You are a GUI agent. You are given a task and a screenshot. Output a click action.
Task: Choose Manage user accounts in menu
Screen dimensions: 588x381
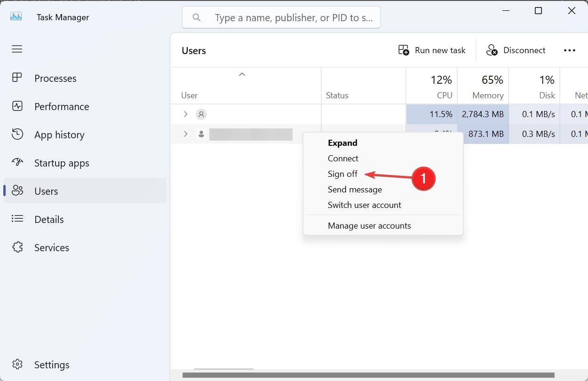(383, 226)
